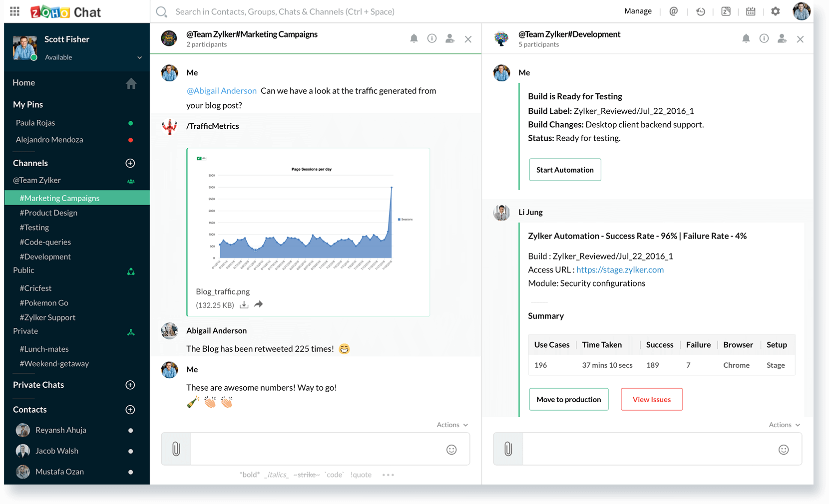The width and height of the screenshot is (829, 504).
Task: Open Actions dropdown in Marketing Campaigns chat
Action: tap(452, 425)
